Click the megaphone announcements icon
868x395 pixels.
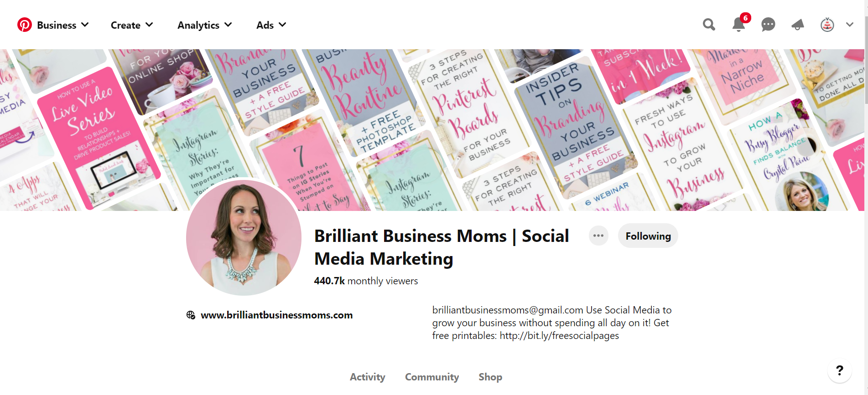click(798, 25)
